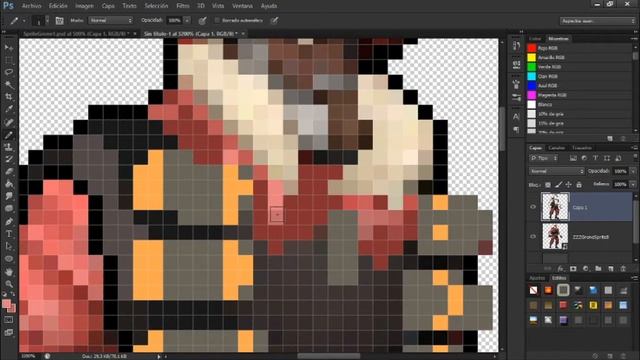This screenshot has height=360, width=640.
Task: Open the Character panel icon
Action: pos(516,117)
